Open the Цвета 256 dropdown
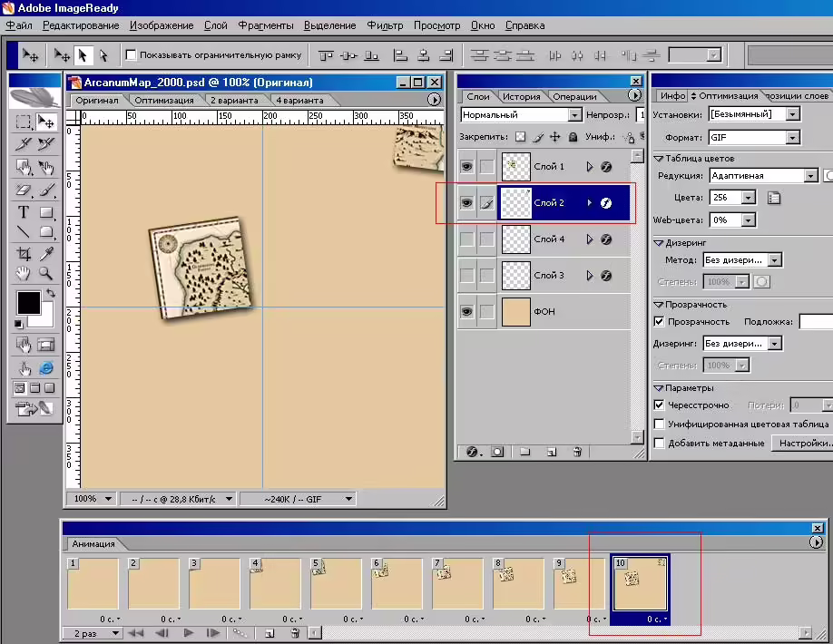This screenshot has width=833, height=644. (x=749, y=198)
